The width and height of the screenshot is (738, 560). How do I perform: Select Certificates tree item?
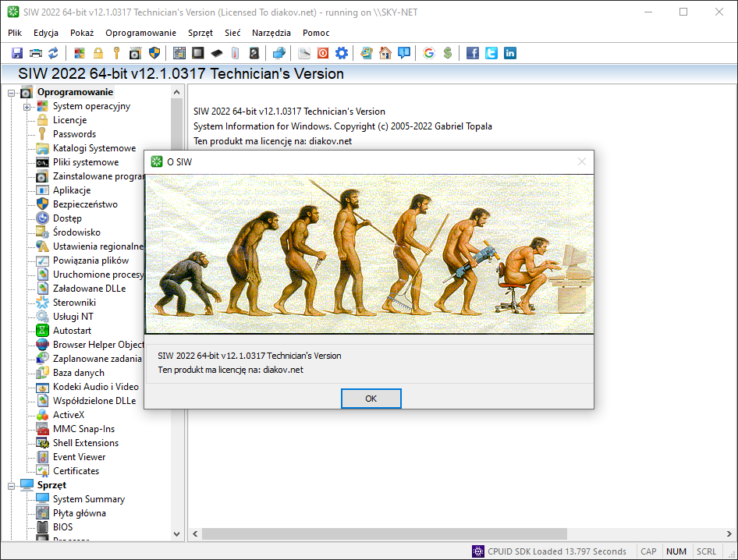[76, 471]
